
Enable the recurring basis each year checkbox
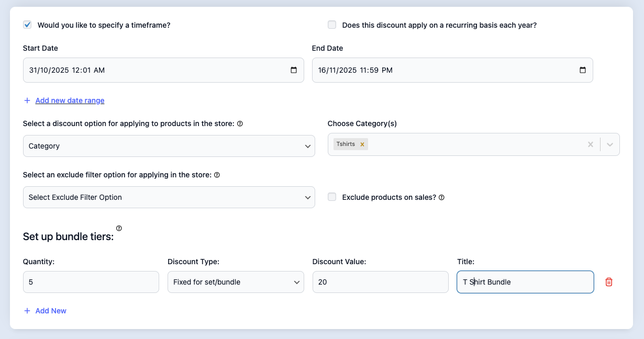tap(332, 25)
